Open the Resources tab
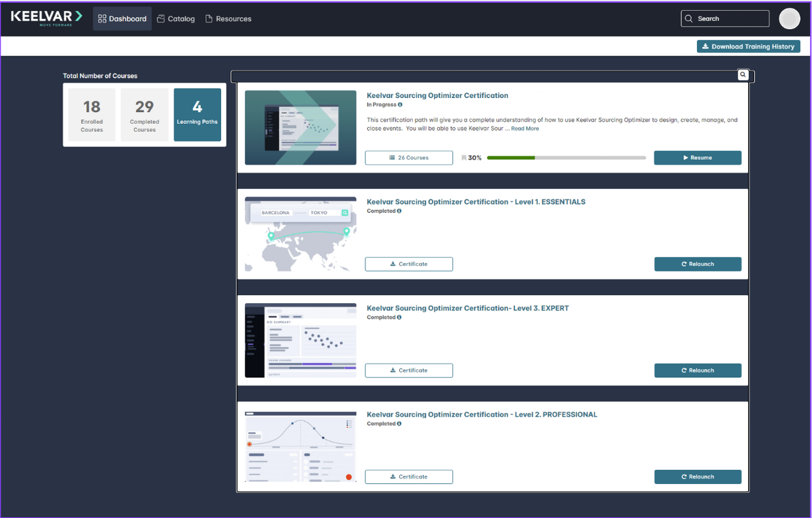This screenshot has height=518, width=812. (x=229, y=18)
